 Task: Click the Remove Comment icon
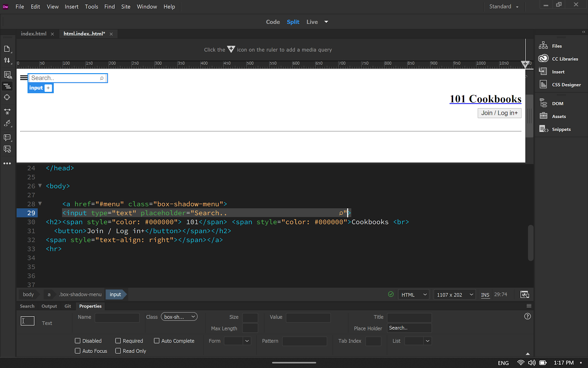[x=7, y=149]
